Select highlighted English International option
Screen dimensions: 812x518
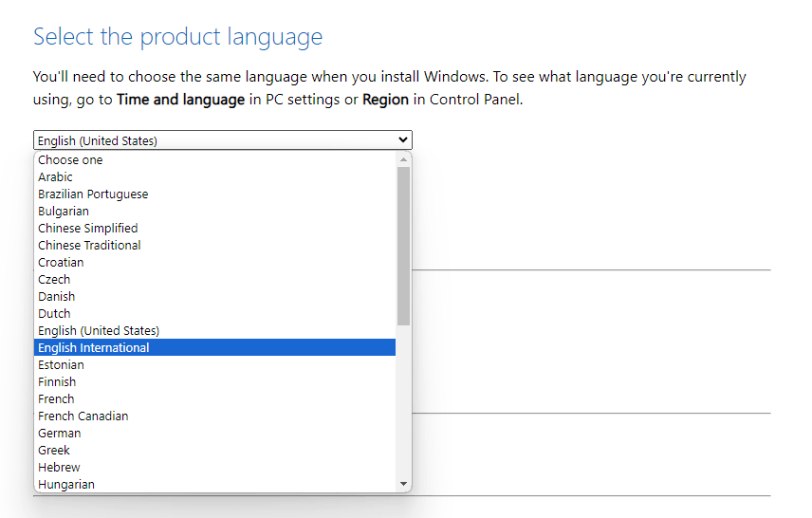[215, 347]
